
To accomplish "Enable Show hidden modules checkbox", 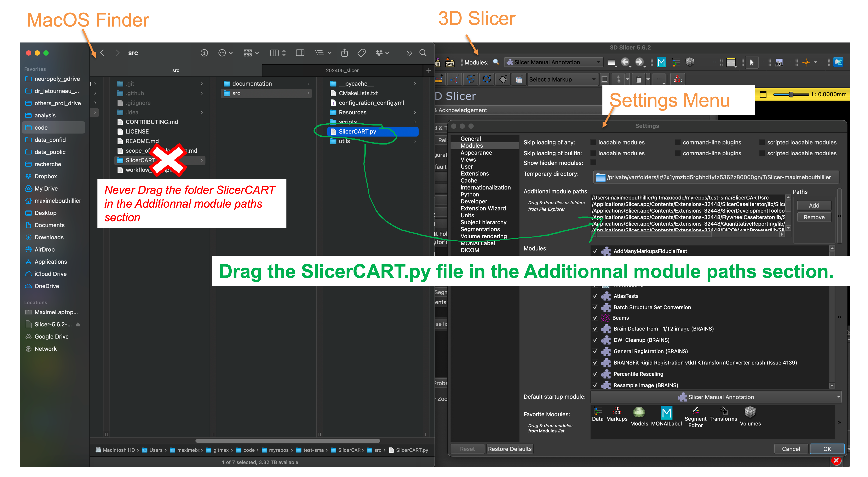I will [593, 163].
